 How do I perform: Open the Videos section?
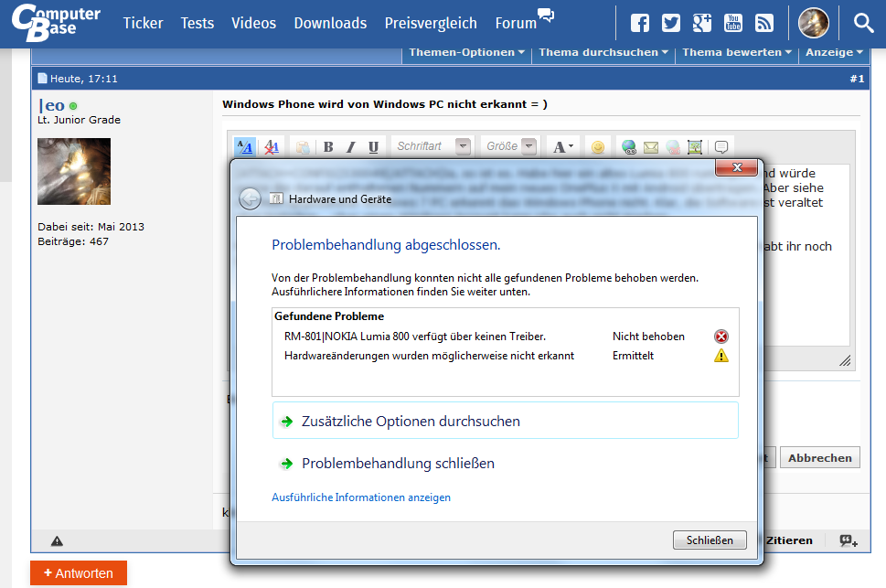(x=253, y=23)
